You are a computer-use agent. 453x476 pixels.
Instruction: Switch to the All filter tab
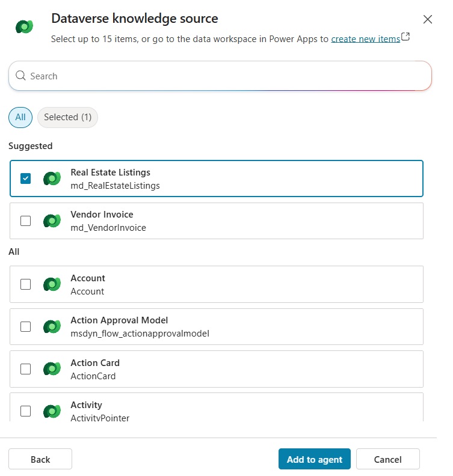[20, 117]
